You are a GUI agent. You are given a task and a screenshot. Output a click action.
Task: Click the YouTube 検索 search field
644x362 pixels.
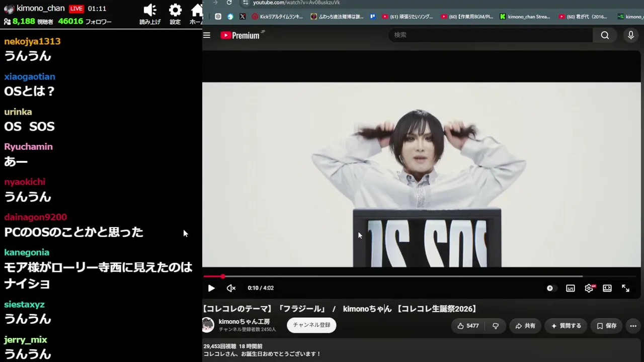pyautogui.click(x=491, y=35)
